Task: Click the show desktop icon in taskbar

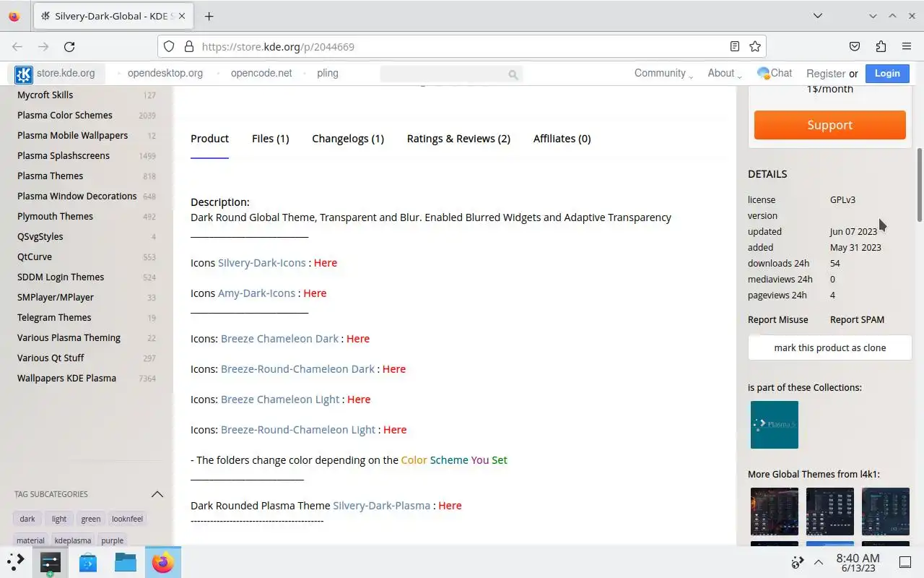Action: (x=905, y=562)
